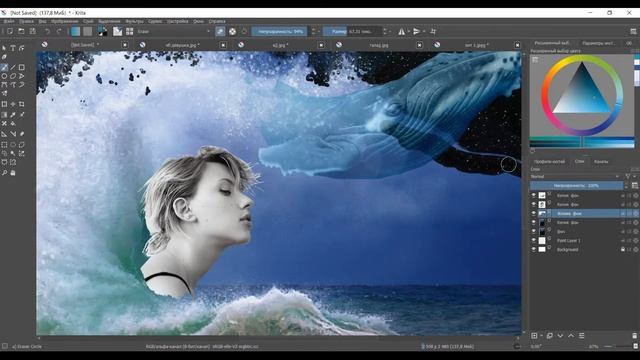The width and height of the screenshot is (640, 360).
Task: Select the Fill bucket tool
Action: tap(13, 123)
